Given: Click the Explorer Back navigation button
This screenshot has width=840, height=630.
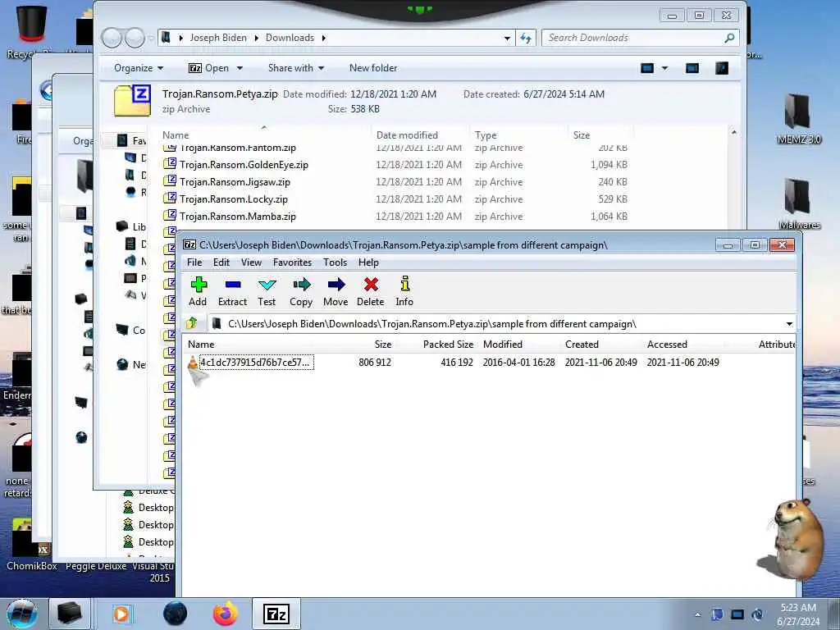Looking at the screenshot, I should pos(112,38).
